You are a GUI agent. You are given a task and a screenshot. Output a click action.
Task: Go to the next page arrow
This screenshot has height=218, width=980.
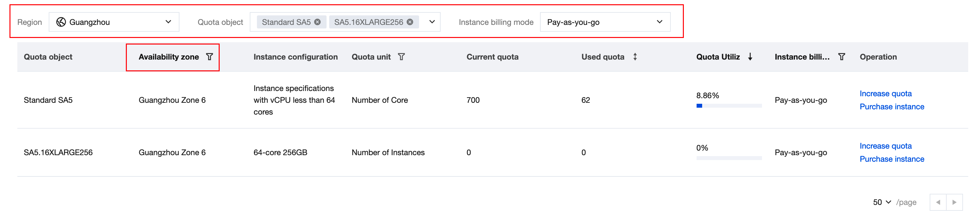coord(954,202)
